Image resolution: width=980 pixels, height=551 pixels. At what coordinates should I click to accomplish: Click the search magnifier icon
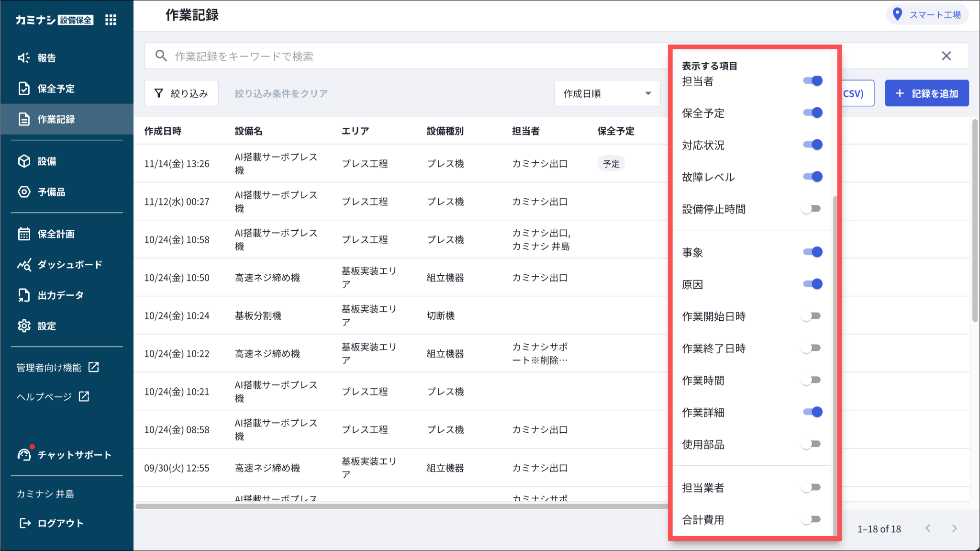pyautogui.click(x=161, y=56)
